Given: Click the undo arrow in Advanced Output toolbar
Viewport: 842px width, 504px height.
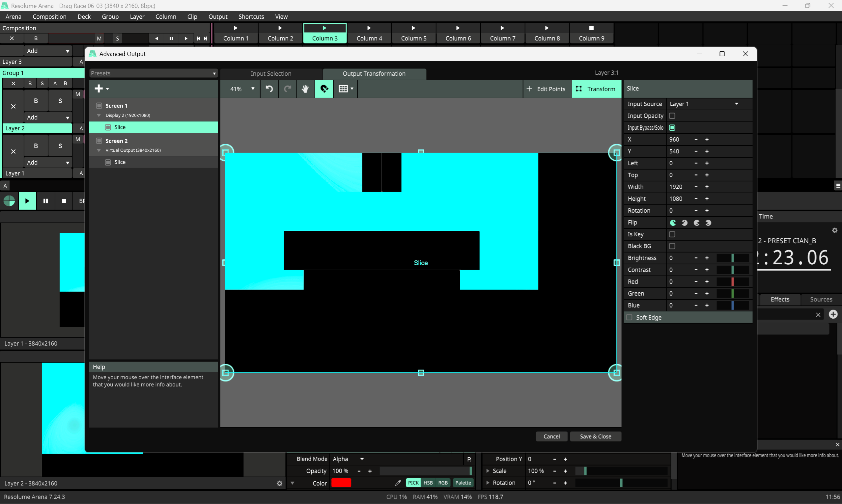Looking at the screenshot, I should click(x=269, y=89).
